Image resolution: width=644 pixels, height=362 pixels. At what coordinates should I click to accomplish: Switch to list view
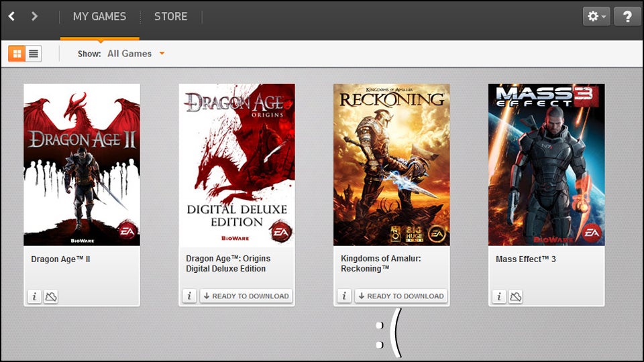point(34,54)
